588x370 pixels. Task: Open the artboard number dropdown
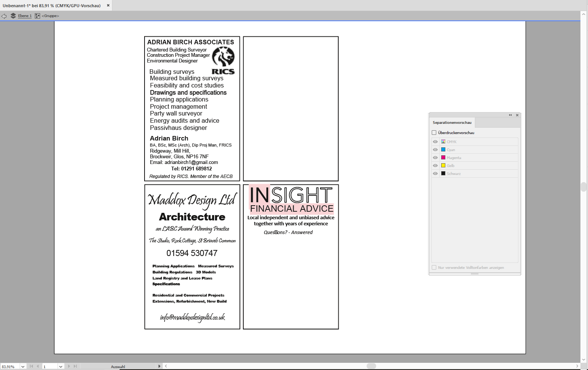[x=61, y=367]
